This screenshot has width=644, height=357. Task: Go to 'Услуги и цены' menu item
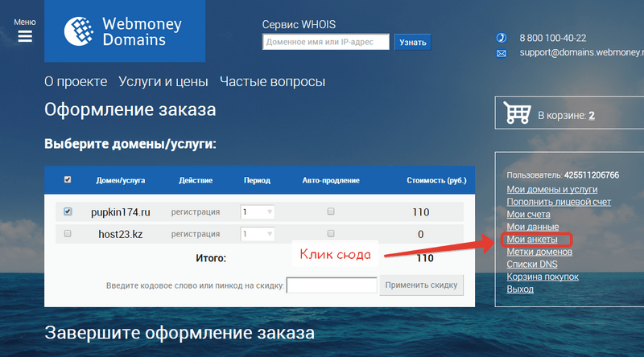(x=163, y=81)
